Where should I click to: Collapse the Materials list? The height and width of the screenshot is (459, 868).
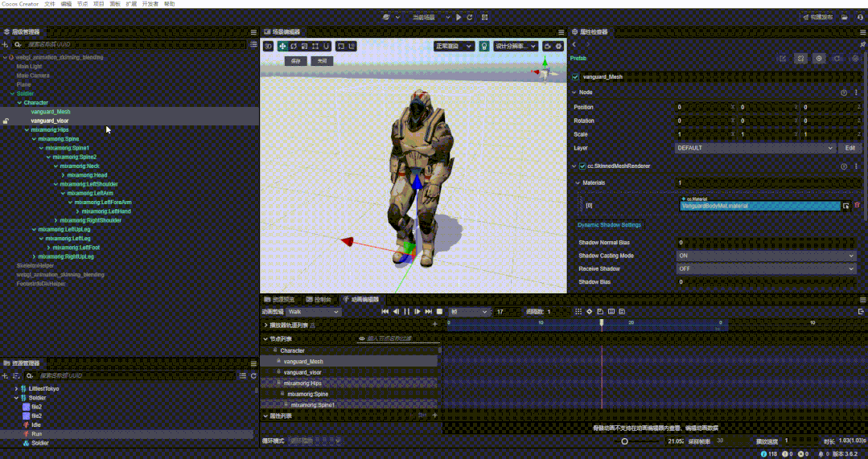pos(578,183)
